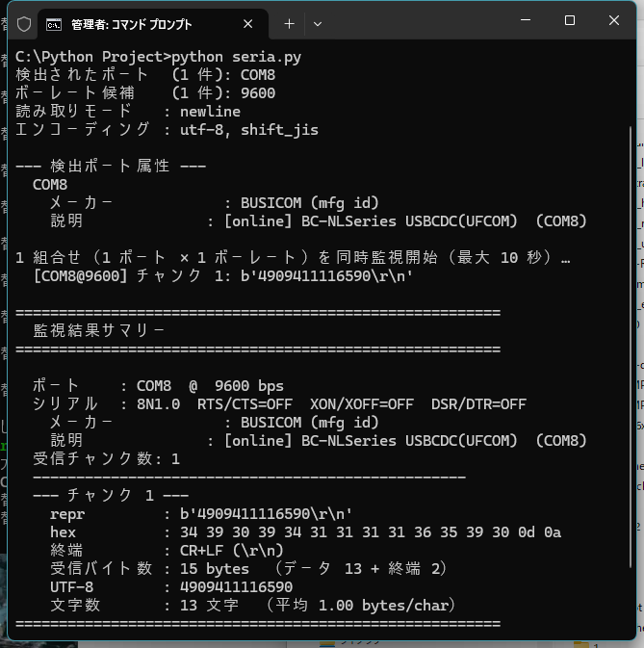Click the repr value b'4909411116590\r\n'
Viewport: 644px width, 648px height.
(266, 514)
